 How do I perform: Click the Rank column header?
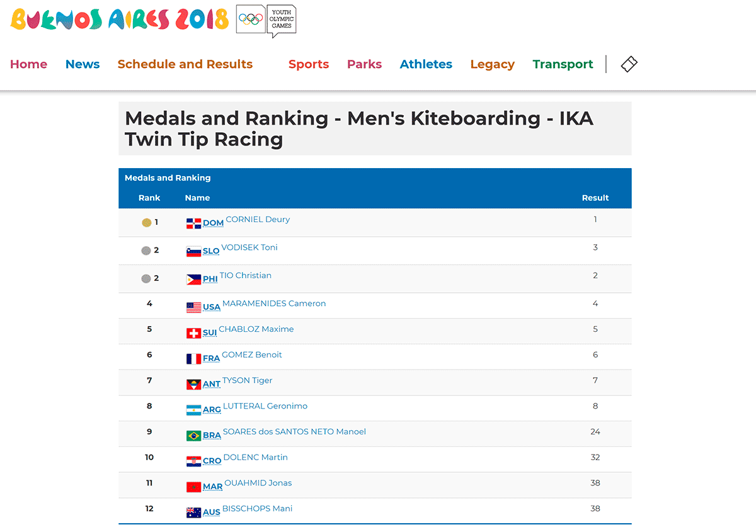[x=149, y=198]
